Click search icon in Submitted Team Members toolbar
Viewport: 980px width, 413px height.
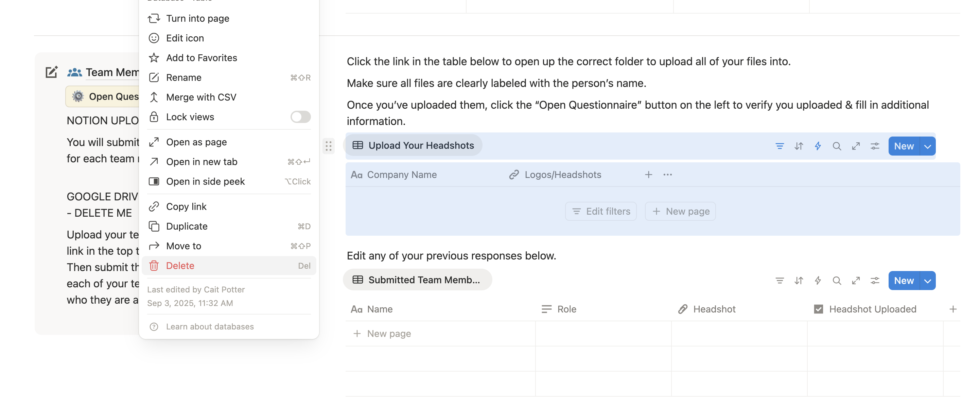[837, 281]
